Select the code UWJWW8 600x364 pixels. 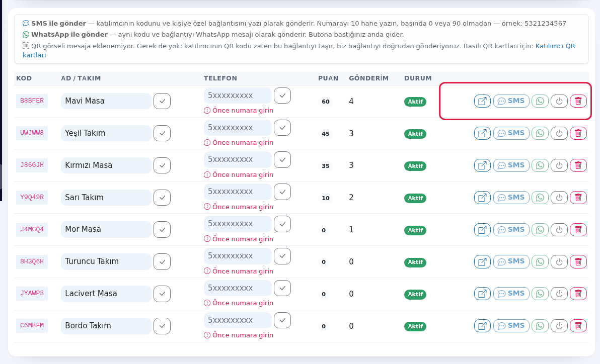[32, 133]
